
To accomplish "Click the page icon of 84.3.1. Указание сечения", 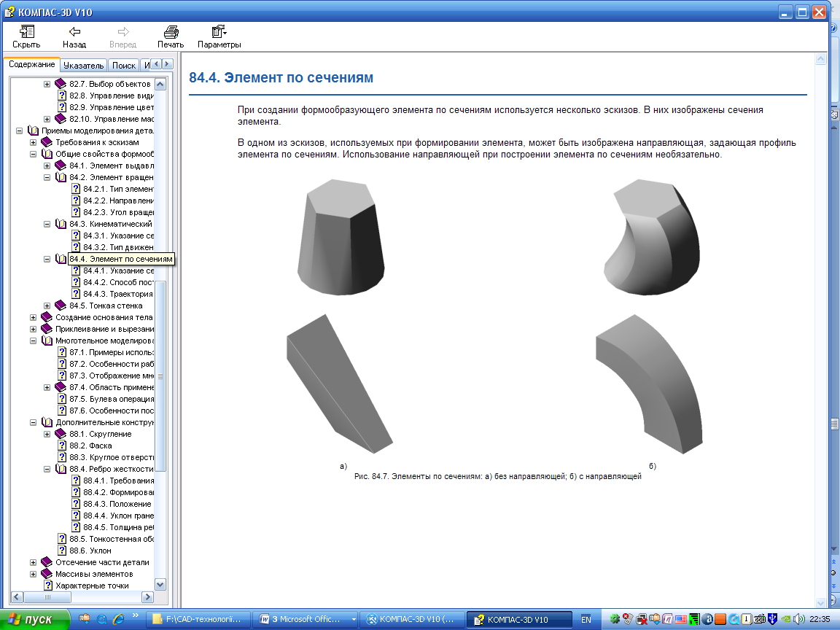I will pos(76,236).
